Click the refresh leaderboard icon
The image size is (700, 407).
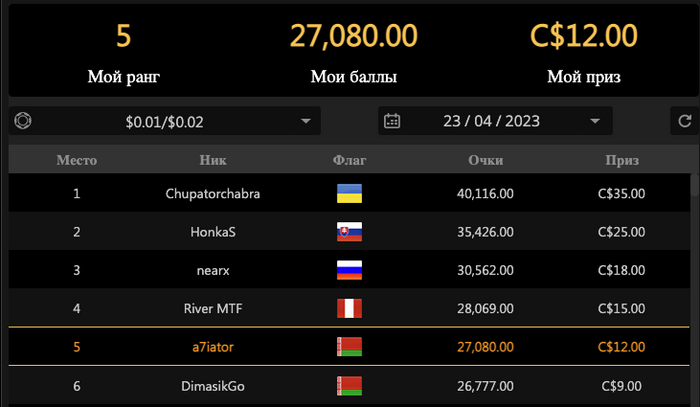685,121
